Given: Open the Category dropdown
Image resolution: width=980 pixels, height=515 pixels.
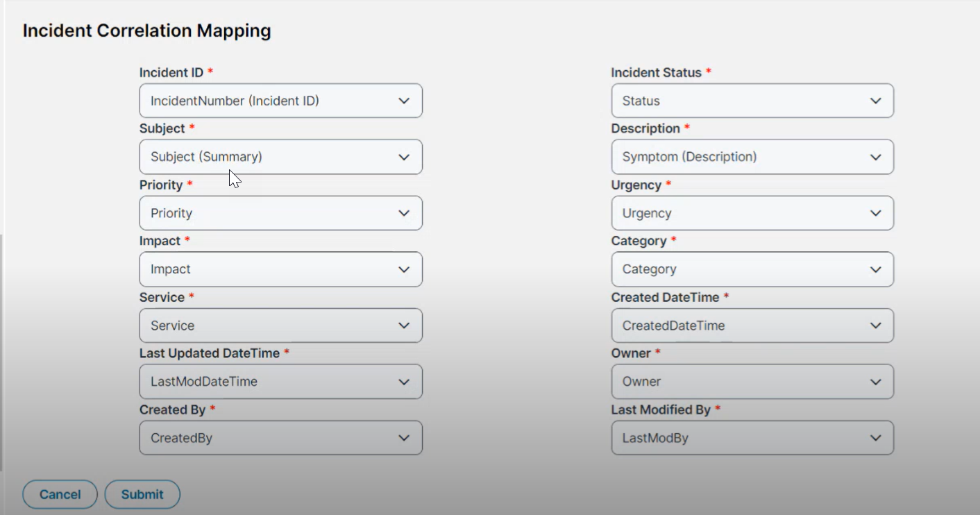Looking at the screenshot, I should [752, 269].
